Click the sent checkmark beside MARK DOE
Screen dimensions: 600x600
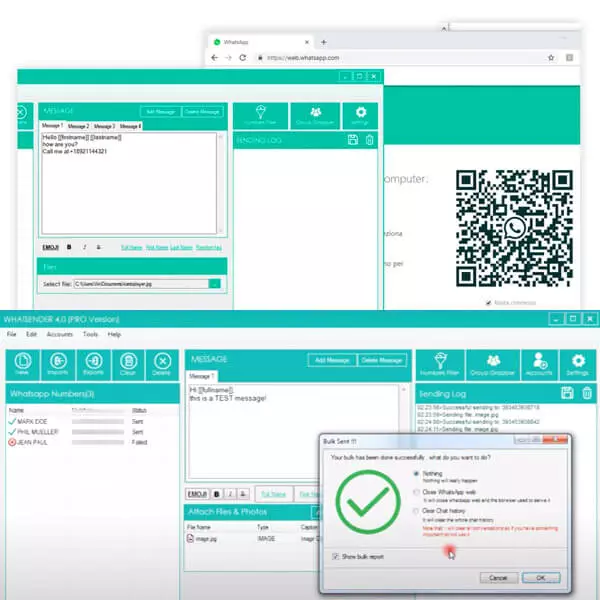pos(12,421)
